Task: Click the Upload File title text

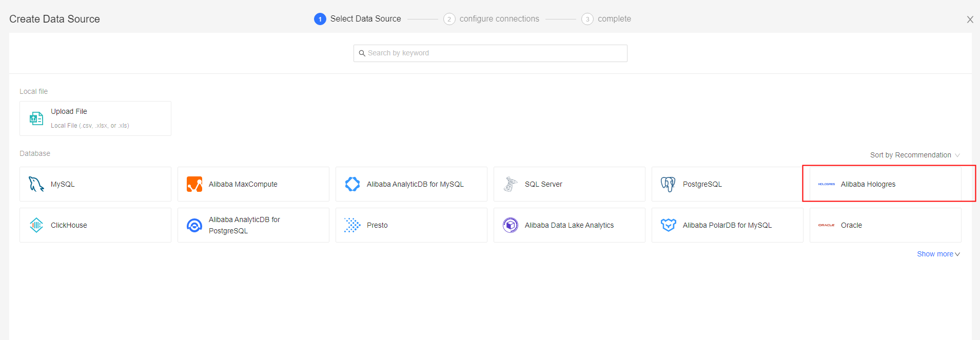Action: 69,111
